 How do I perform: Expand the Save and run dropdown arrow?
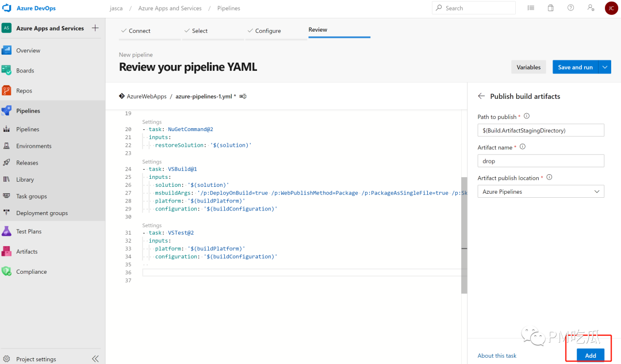coord(605,67)
